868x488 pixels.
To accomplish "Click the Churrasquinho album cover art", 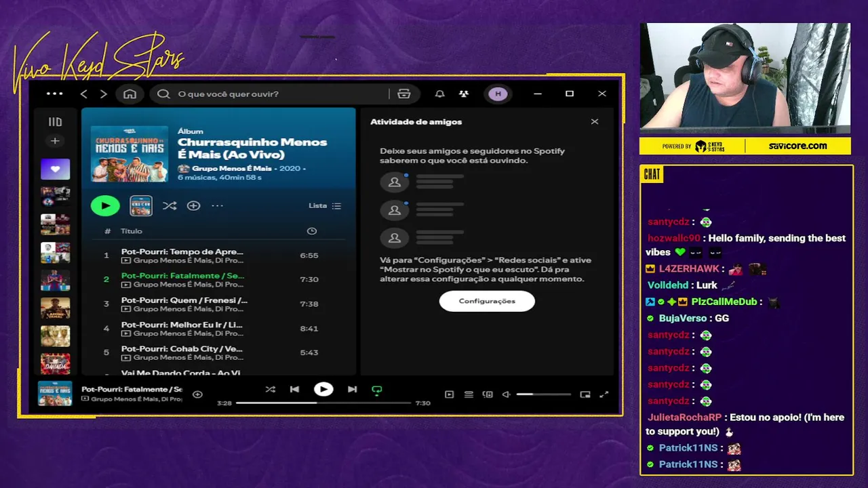I will [x=130, y=154].
